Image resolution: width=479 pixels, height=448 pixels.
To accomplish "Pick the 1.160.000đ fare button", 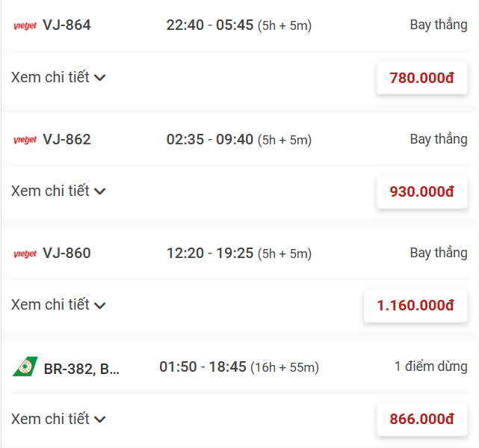I will point(415,305).
